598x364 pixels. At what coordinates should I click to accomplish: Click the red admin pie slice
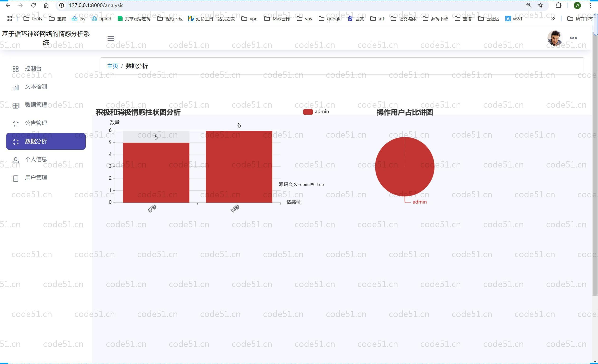click(x=405, y=167)
